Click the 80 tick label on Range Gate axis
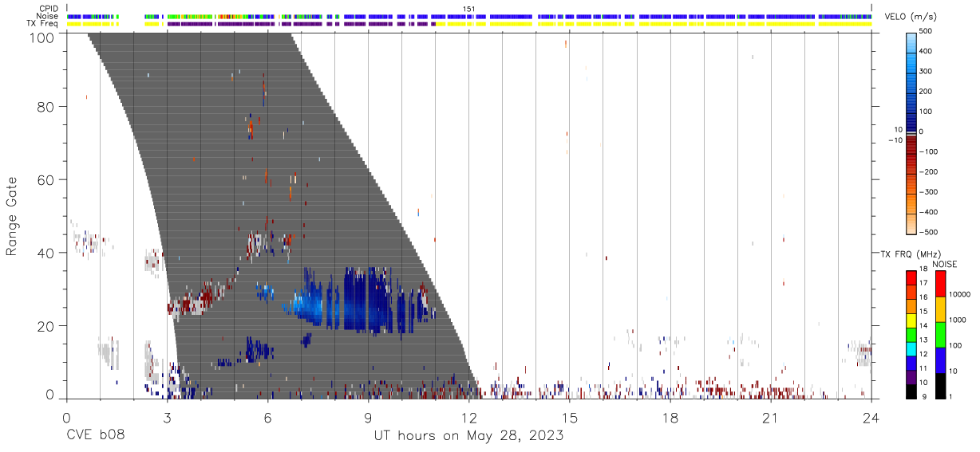980x452 pixels. 47,107
